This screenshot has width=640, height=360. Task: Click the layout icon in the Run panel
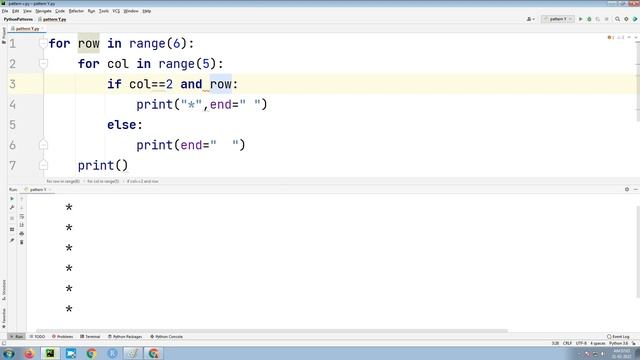tap(12, 229)
